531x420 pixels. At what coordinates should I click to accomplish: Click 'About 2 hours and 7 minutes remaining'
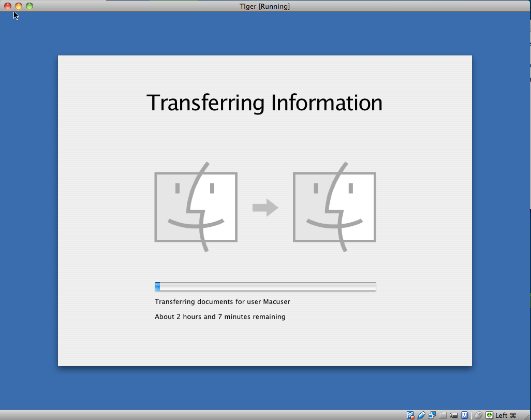tap(220, 316)
